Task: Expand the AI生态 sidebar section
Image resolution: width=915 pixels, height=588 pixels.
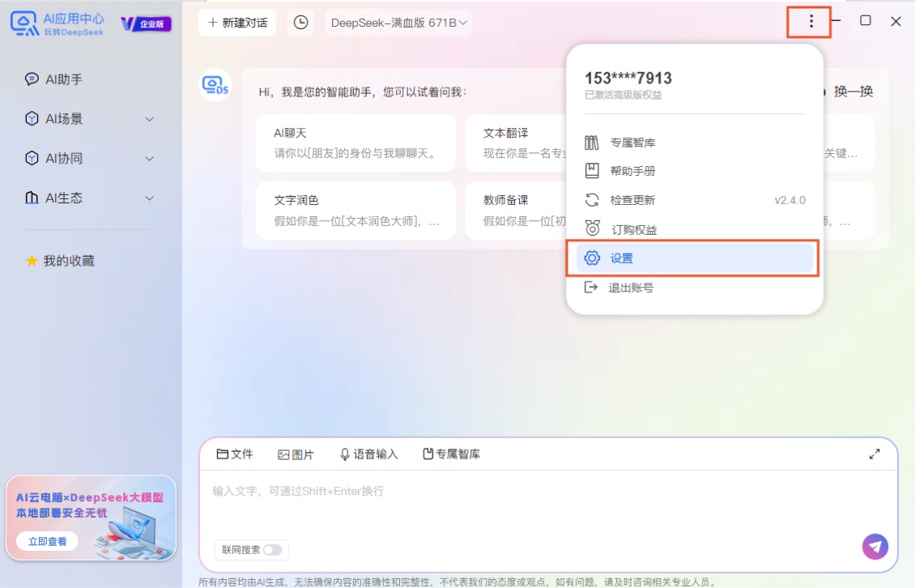Action: click(89, 198)
